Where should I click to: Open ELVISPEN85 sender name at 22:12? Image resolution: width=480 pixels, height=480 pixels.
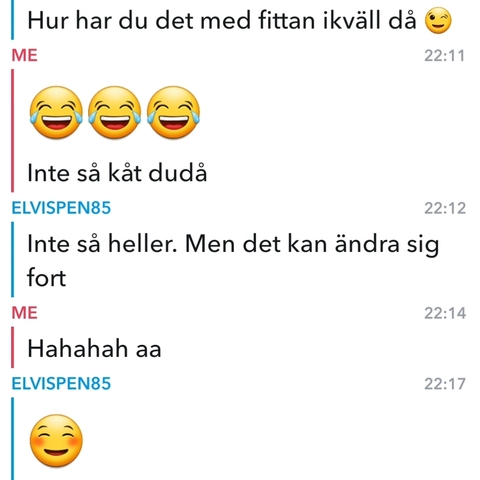[61, 208]
